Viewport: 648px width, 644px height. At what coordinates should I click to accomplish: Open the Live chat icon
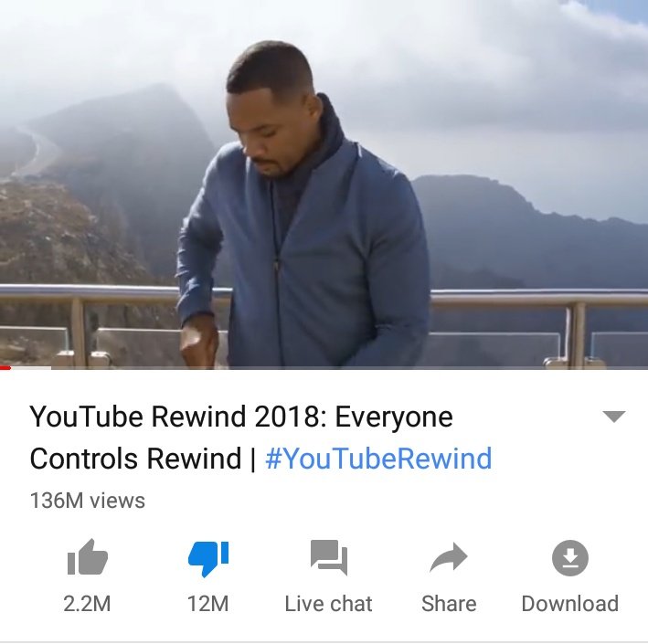pyautogui.click(x=329, y=557)
